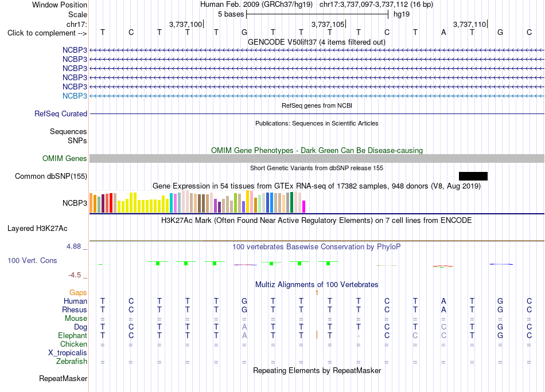545x392 pixels.
Task: Click the Layered H3K27Ac label
Action: point(37,229)
